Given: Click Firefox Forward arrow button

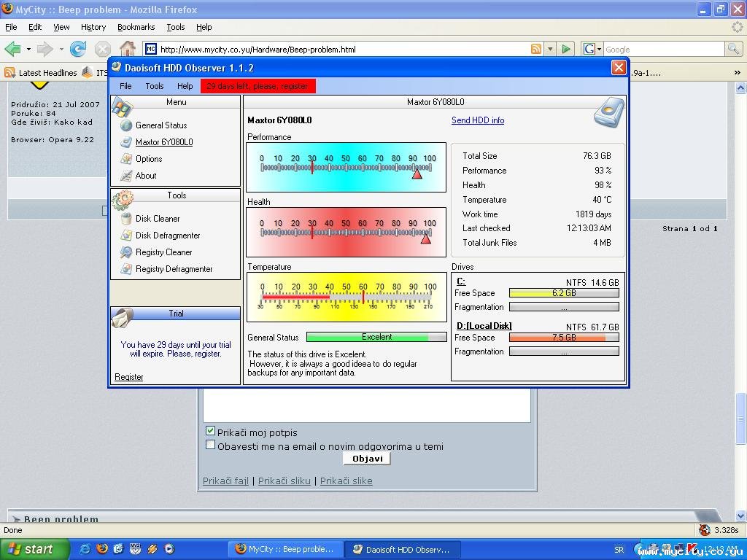Looking at the screenshot, I should click(44, 49).
